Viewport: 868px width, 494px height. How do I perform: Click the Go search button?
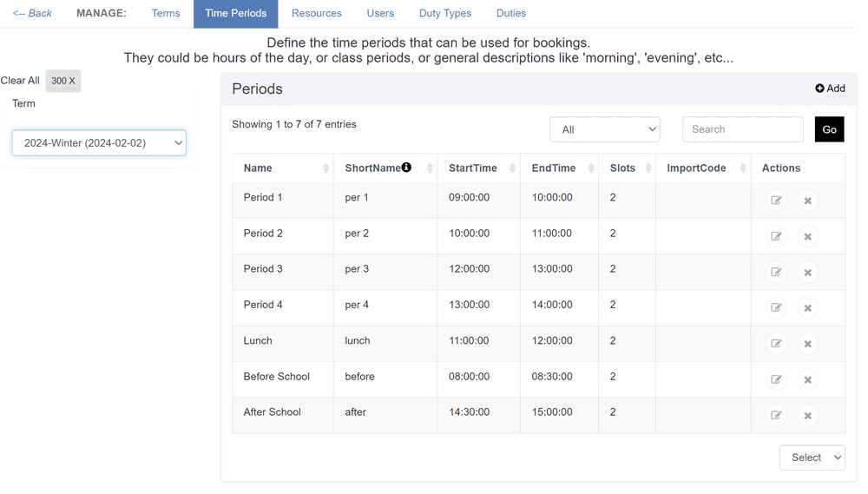pos(829,129)
